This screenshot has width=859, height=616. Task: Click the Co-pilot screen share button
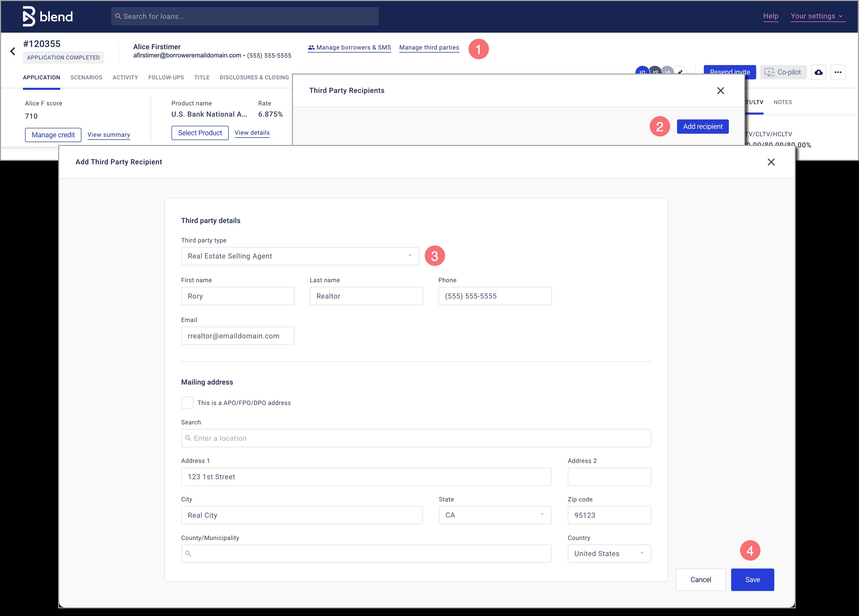coord(783,72)
